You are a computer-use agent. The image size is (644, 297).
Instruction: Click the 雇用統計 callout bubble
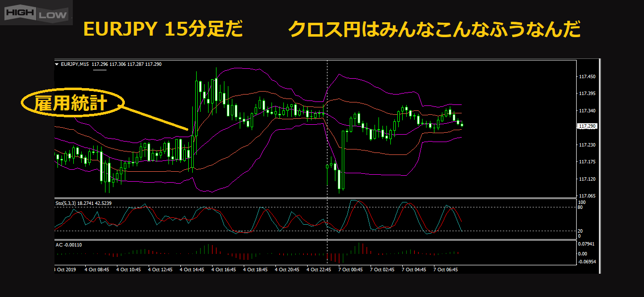[x=70, y=103]
